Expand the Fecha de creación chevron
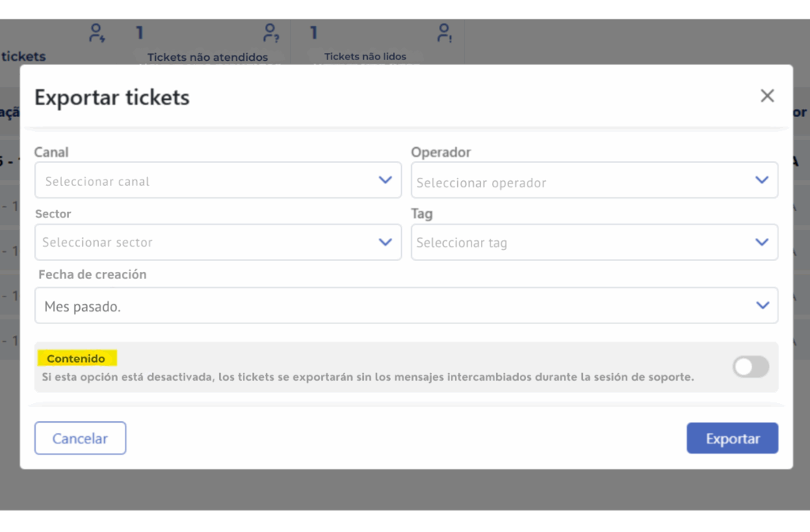This screenshot has width=810, height=532. [762, 305]
